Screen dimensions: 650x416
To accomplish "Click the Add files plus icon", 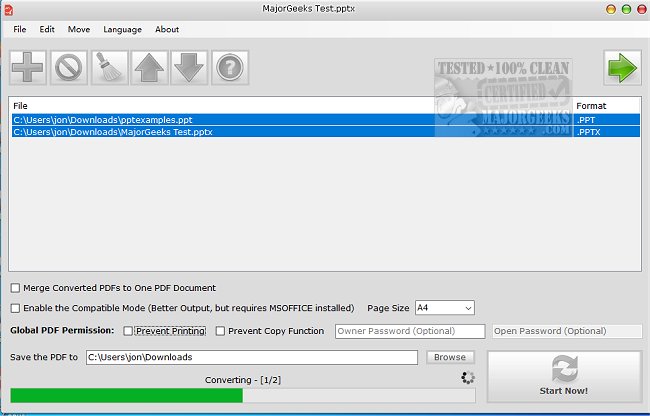I will [x=28, y=68].
